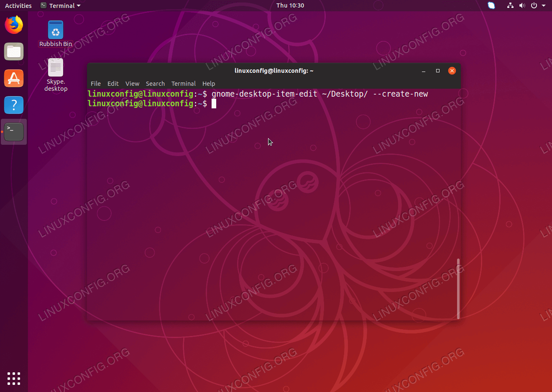Image resolution: width=552 pixels, height=392 pixels.
Task: Expand the system menu arrow
Action: click(544, 5)
